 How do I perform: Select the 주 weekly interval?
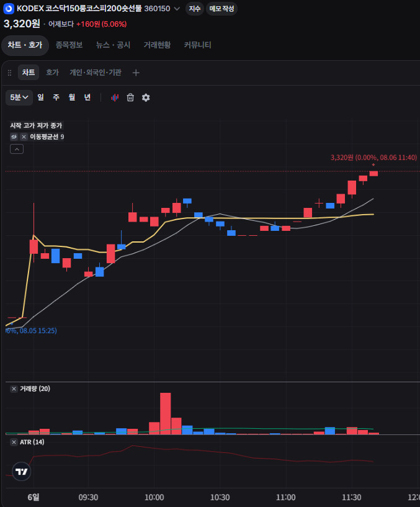(56, 97)
